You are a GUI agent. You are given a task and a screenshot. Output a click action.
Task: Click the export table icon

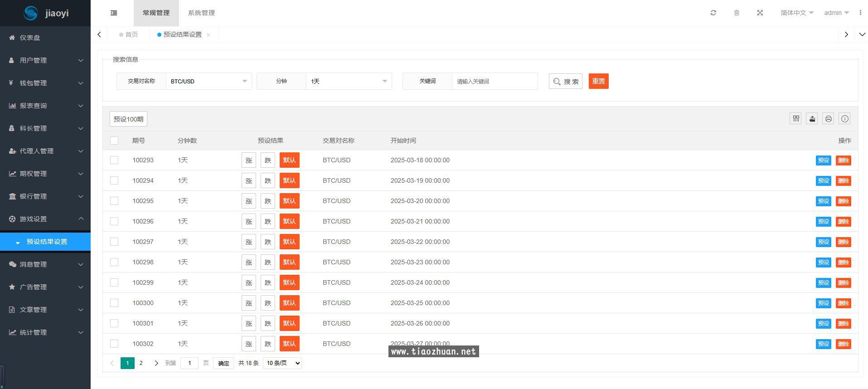point(812,119)
